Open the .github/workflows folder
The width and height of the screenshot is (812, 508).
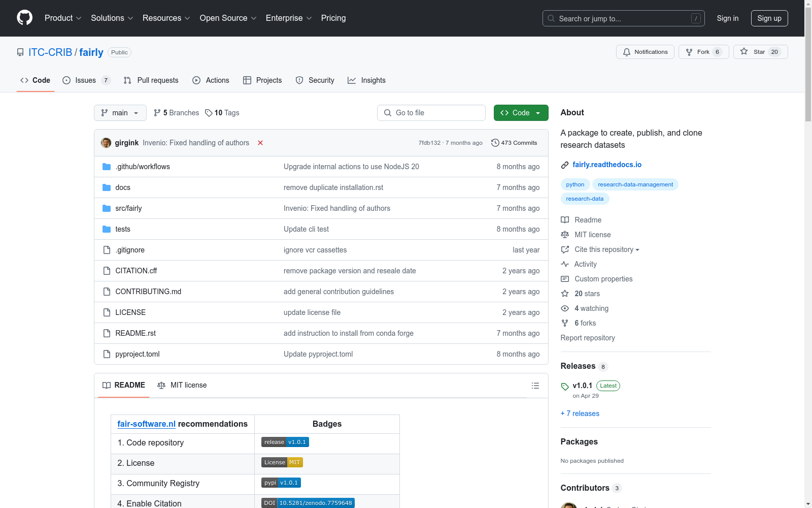(x=143, y=167)
